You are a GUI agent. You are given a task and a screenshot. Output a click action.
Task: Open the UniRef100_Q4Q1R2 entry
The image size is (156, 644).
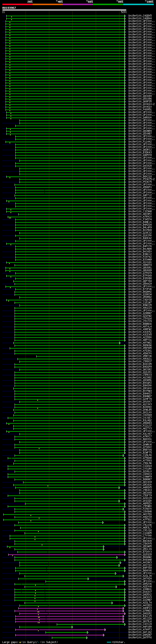pos(140,614)
